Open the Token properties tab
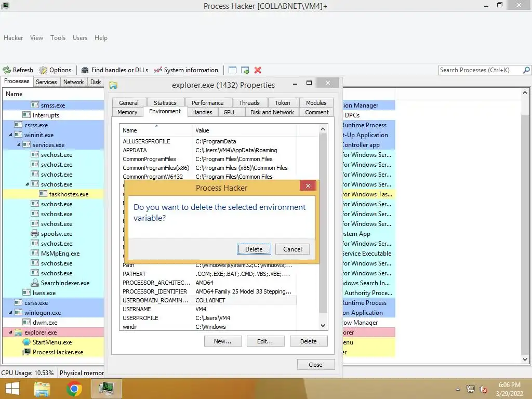The height and width of the screenshot is (399, 532). tap(283, 103)
